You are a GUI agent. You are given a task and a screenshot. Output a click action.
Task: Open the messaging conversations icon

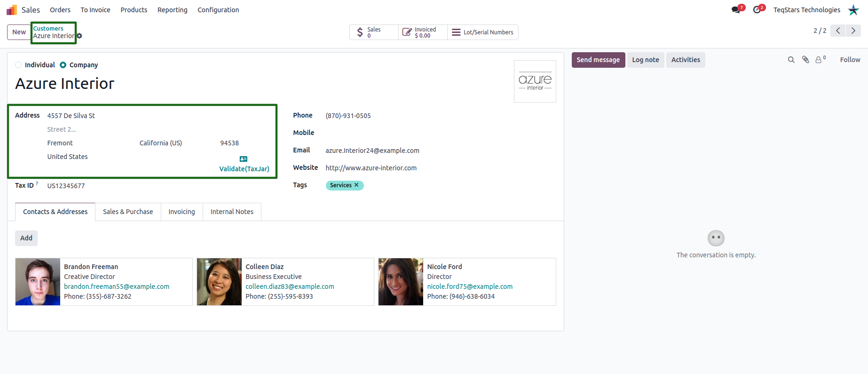coord(736,10)
